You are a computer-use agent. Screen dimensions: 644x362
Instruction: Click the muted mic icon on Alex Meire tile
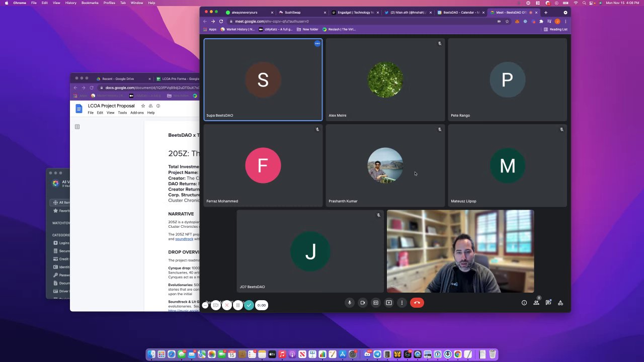tap(439, 44)
